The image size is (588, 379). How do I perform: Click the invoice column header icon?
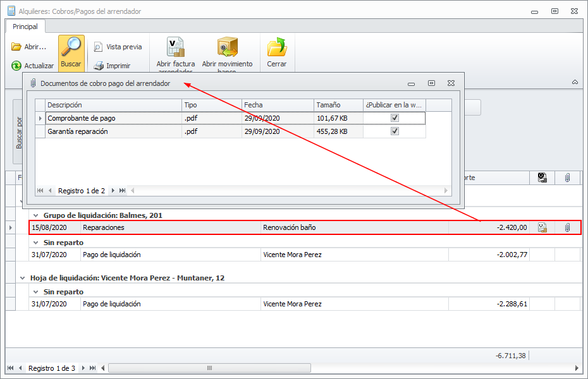[542, 177]
